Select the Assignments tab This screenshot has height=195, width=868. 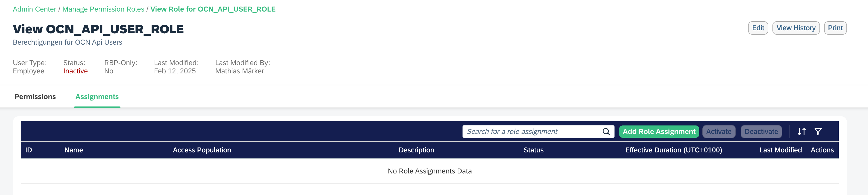(x=97, y=97)
